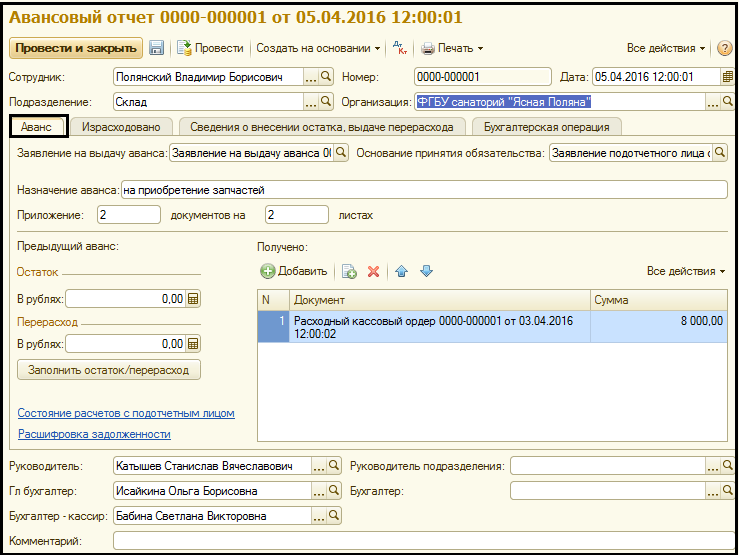Open the Бухгалтерская операция tab
This screenshot has height=555, width=739.
(548, 127)
